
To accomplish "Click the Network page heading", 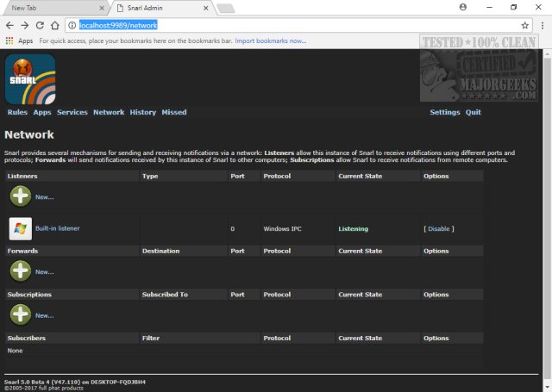I will click(29, 134).
